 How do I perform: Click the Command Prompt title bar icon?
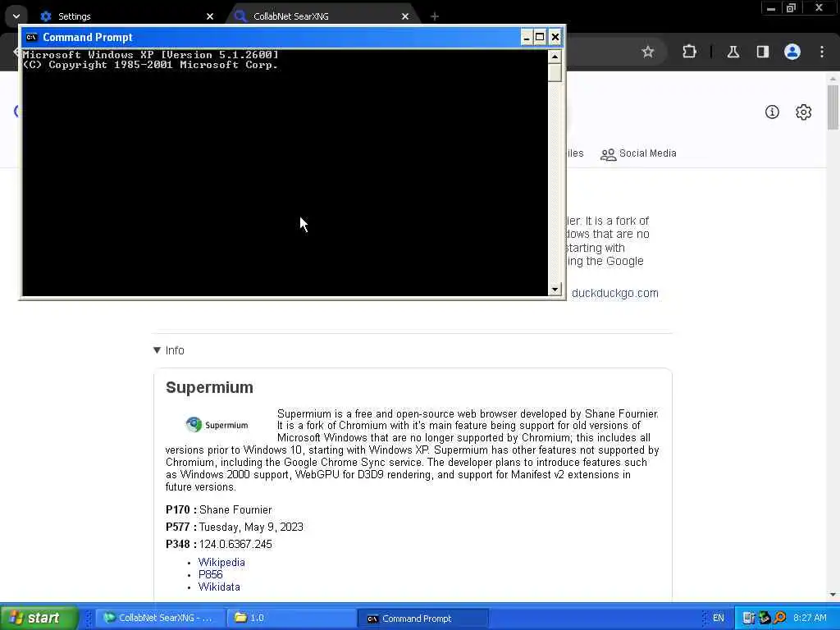[x=32, y=37]
